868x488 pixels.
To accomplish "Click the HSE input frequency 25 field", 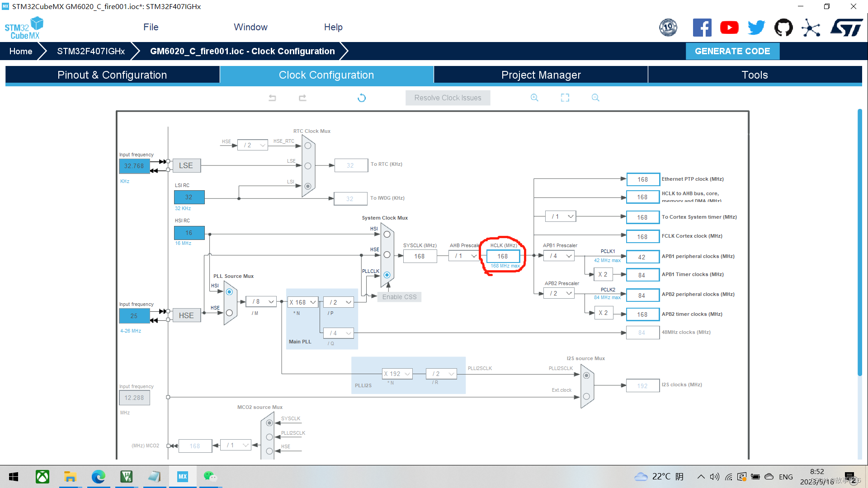I will coord(134,316).
